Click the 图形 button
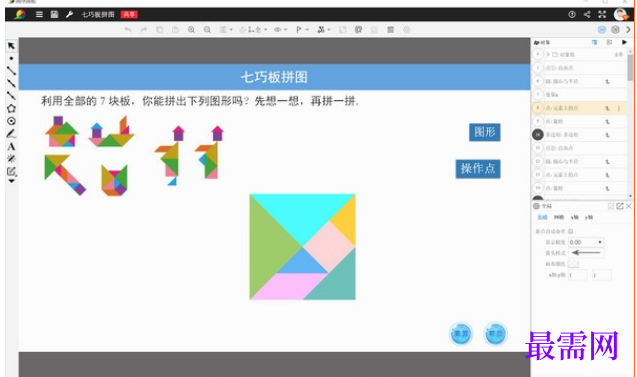 coord(485,132)
